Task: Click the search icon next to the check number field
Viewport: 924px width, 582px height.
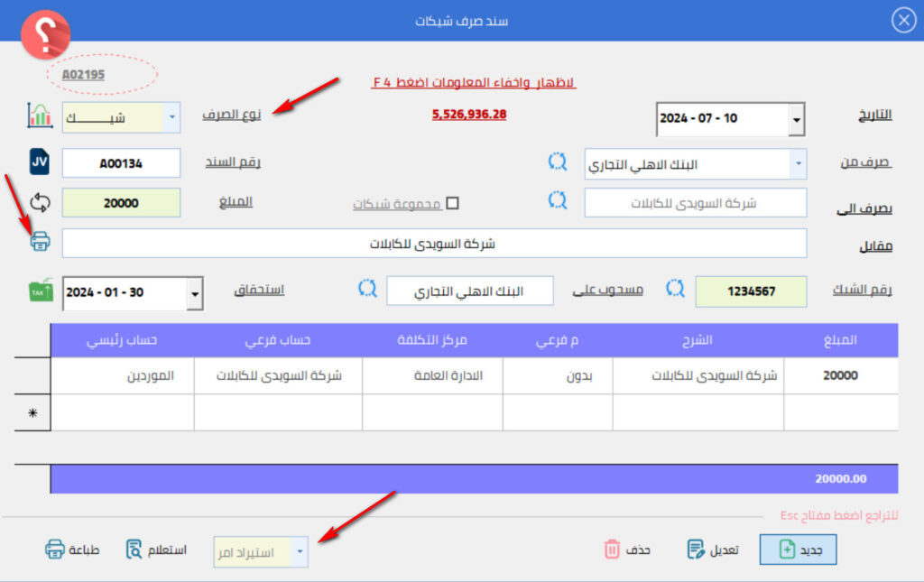Action: point(676,289)
